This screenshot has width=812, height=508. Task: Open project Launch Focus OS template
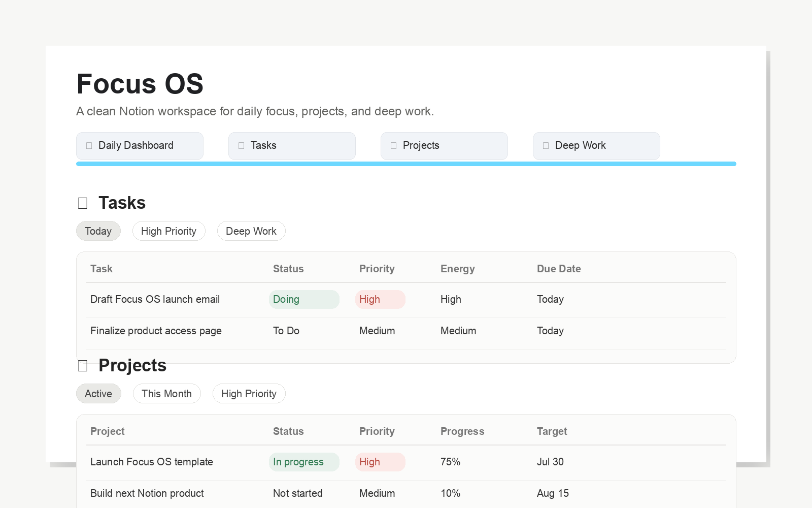click(x=152, y=462)
